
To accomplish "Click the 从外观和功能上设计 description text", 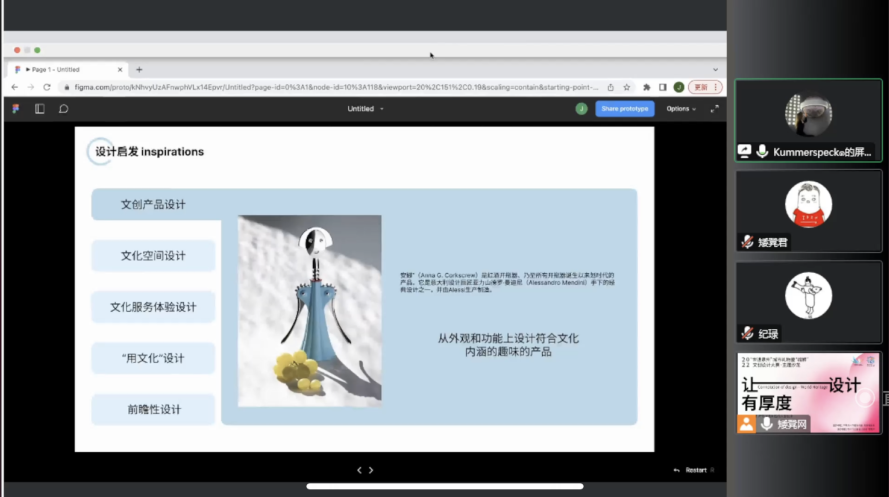I will pos(508,345).
